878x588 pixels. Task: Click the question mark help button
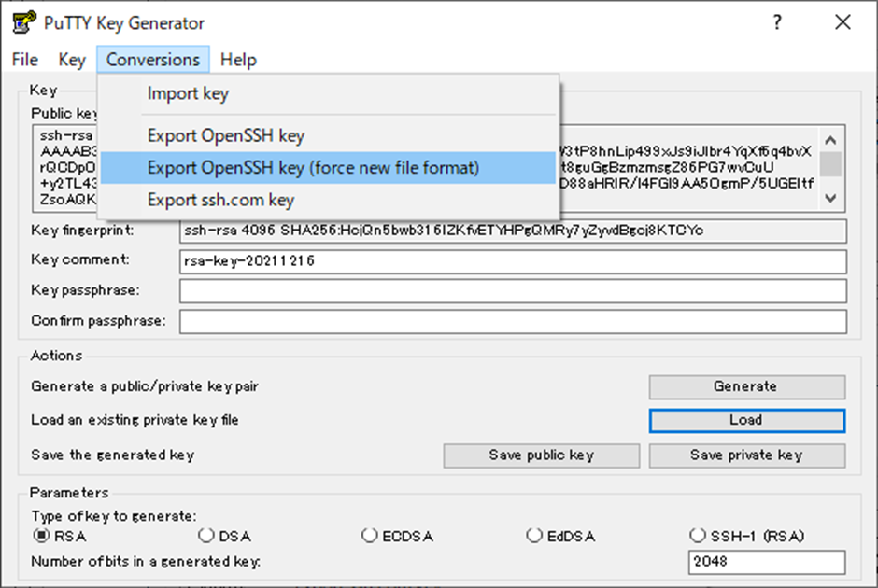point(777,22)
